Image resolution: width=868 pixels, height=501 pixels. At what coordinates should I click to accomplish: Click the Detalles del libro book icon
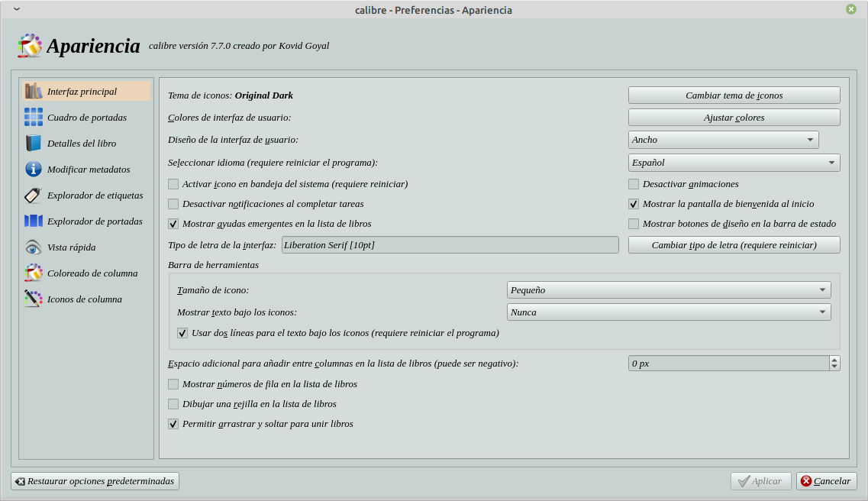point(34,144)
